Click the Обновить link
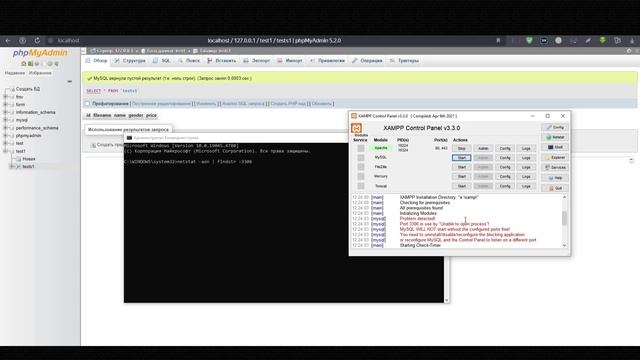 321,104
